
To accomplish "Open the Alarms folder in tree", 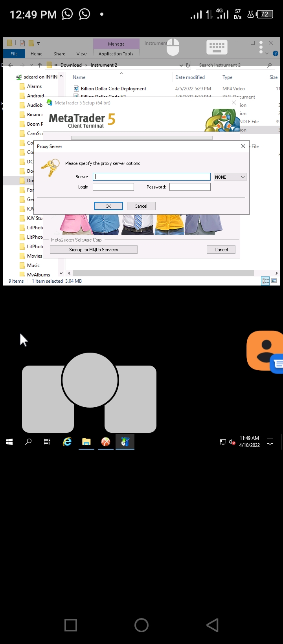I will click(34, 86).
